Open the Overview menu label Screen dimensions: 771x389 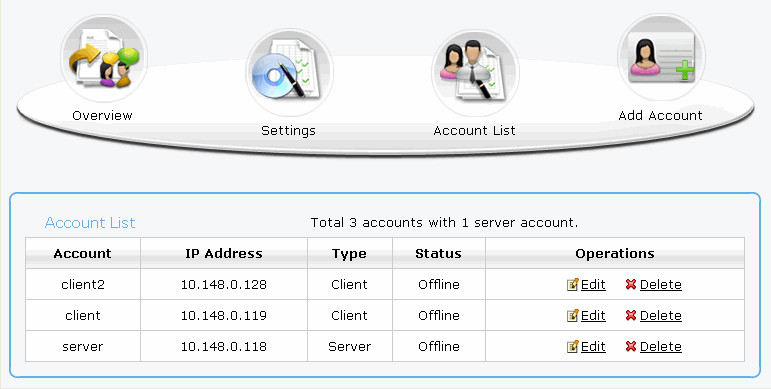click(x=102, y=116)
